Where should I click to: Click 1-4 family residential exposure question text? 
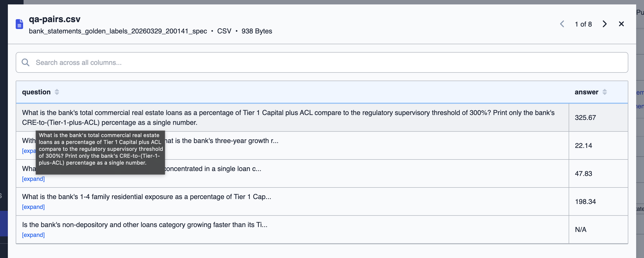(x=147, y=197)
